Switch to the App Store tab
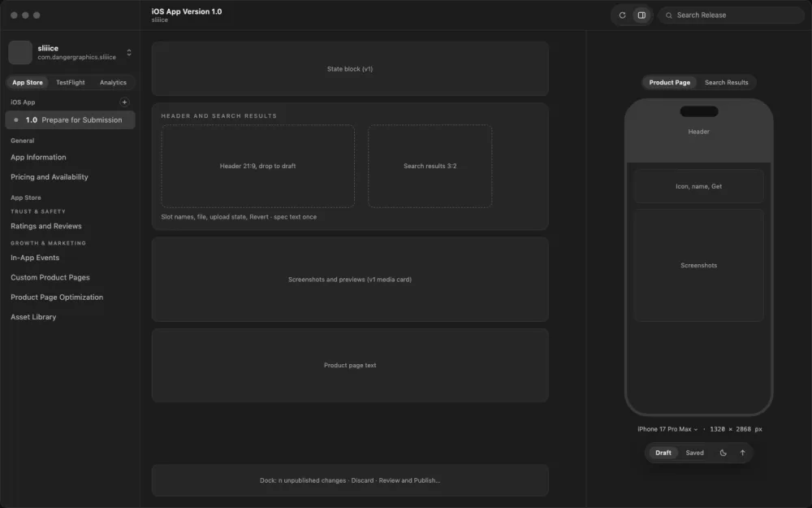Image resolution: width=812 pixels, height=508 pixels. [28, 82]
